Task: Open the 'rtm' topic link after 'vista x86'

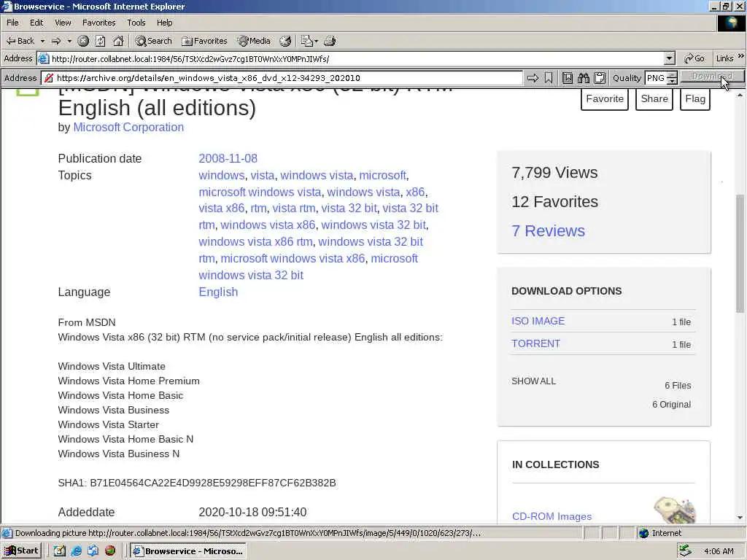Action: (258, 208)
